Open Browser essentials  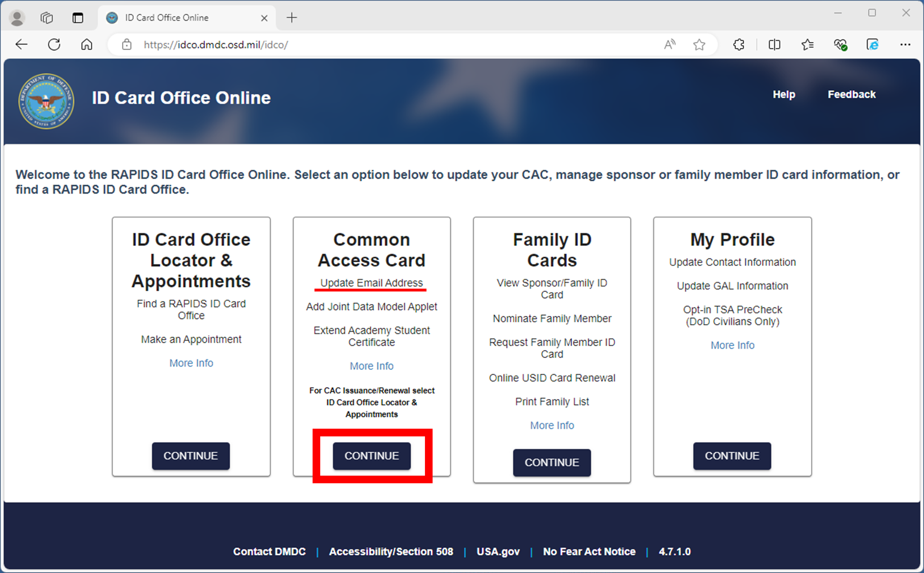840,44
